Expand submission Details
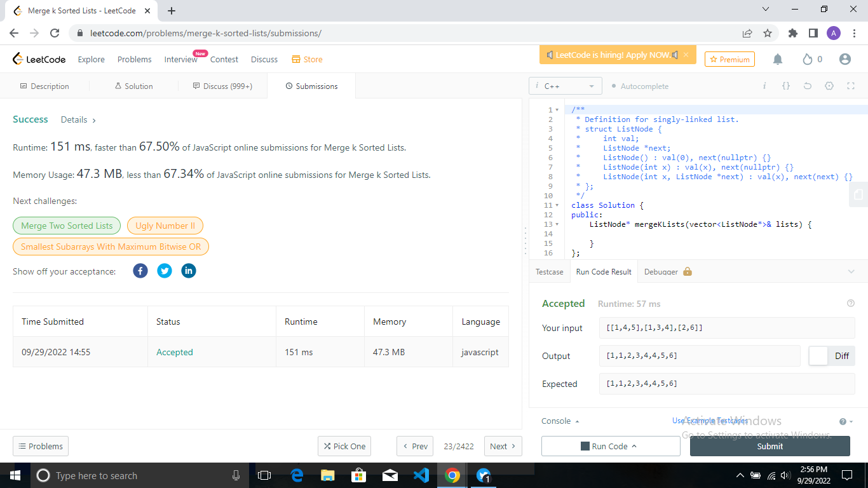Screen dimensions: 868x488 pyautogui.click(x=78, y=119)
